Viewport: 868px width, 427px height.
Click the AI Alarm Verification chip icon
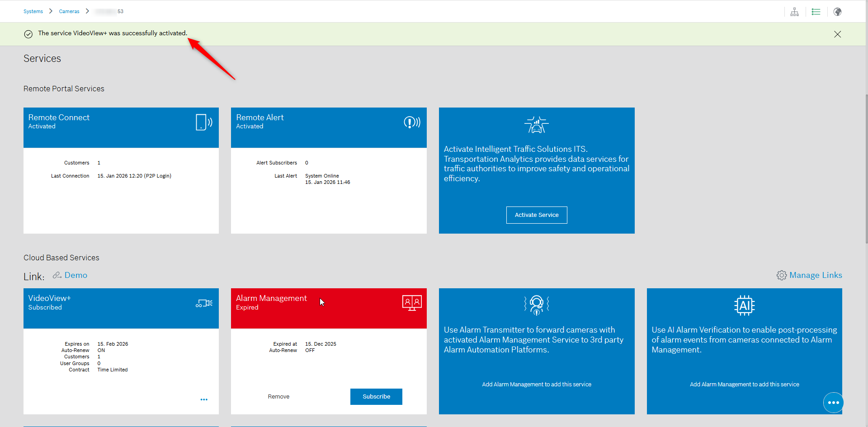745,305
